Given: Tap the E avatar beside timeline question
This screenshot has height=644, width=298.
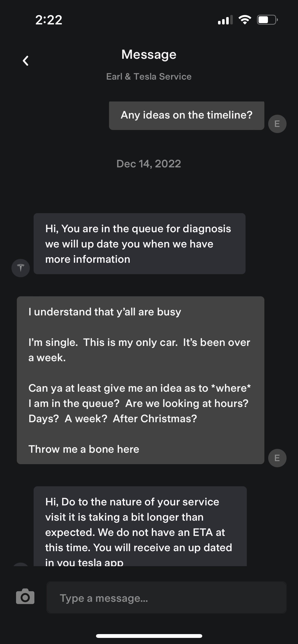Looking at the screenshot, I should click(277, 124).
